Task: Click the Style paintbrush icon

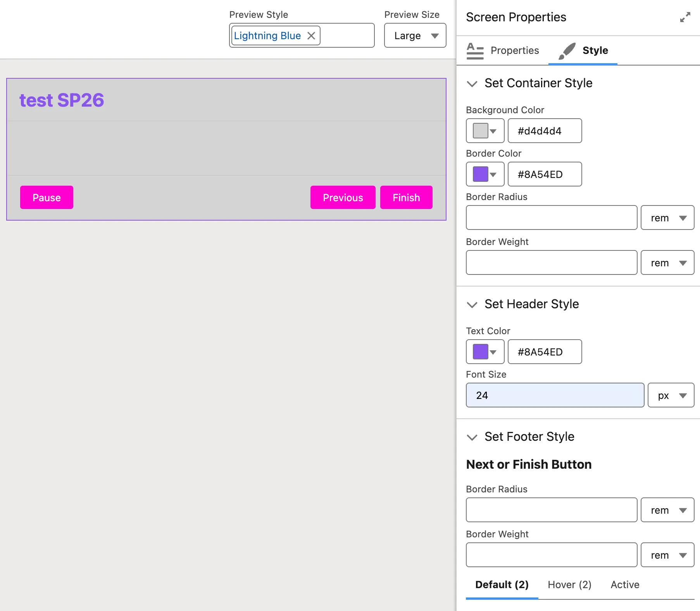Action: coord(567,51)
